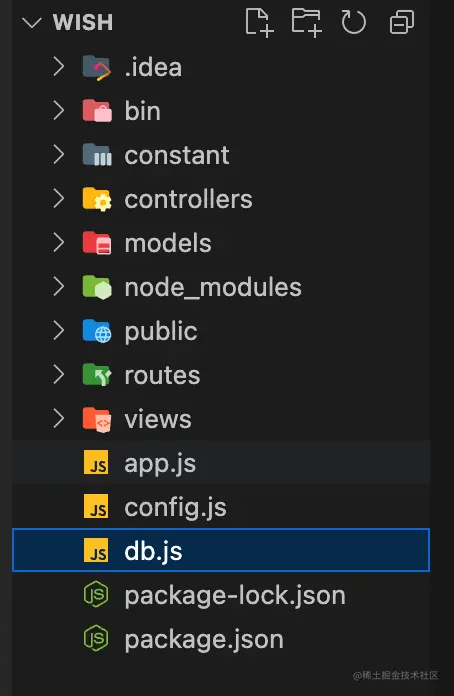The width and height of the screenshot is (454, 696).
Task: Click the JS icon beside config.js
Action: 96,507
